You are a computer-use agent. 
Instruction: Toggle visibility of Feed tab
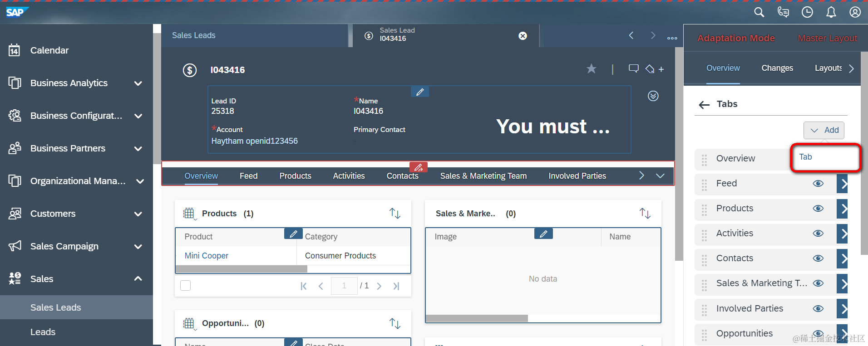pos(818,184)
